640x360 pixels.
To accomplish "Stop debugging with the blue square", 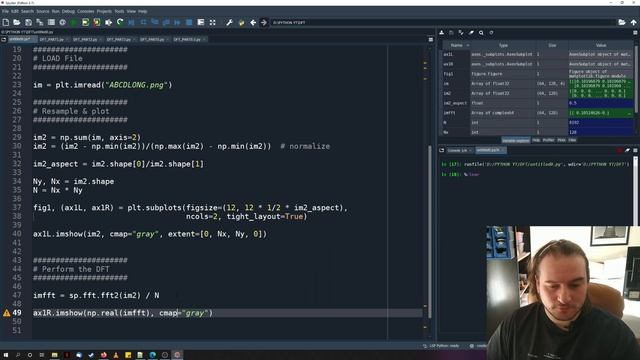I will [189, 22].
